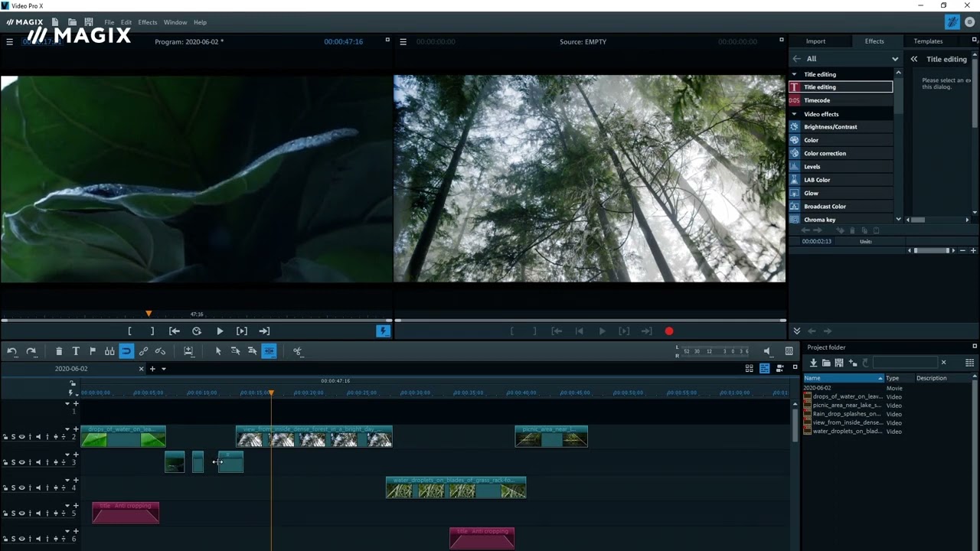Open the Effects menu in menu bar
This screenshot has width=980, height=551.
pyautogui.click(x=148, y=22)
